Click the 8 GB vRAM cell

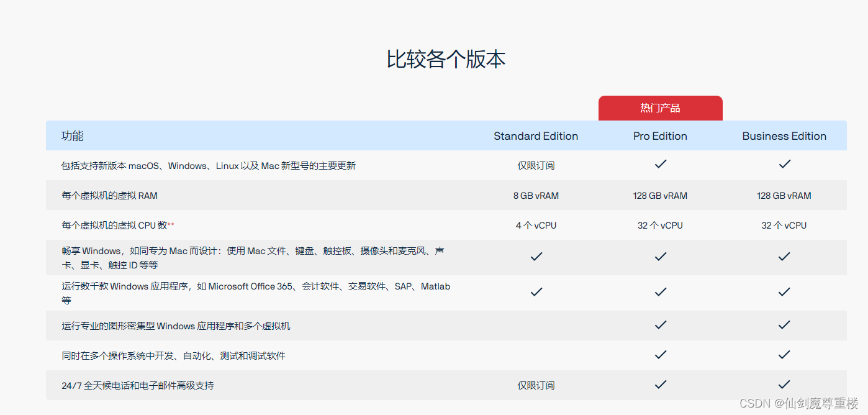coord(536,196)
